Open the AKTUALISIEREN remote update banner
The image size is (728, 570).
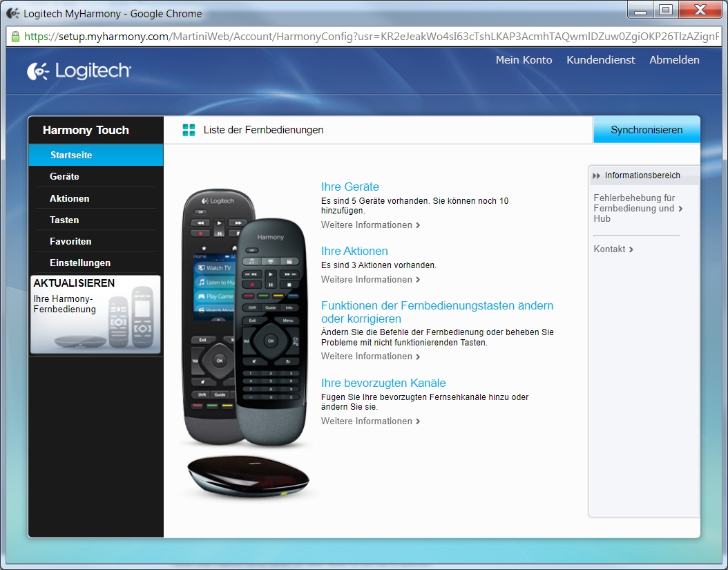[x=95, y=314]
